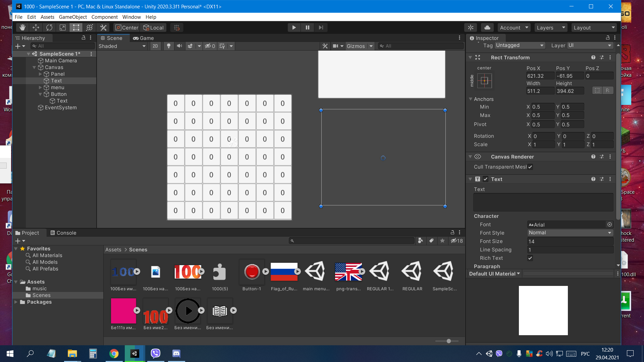The image size is (644, 362).
Task: Select the Button-1 asset thumbnail
Action: 252,271
